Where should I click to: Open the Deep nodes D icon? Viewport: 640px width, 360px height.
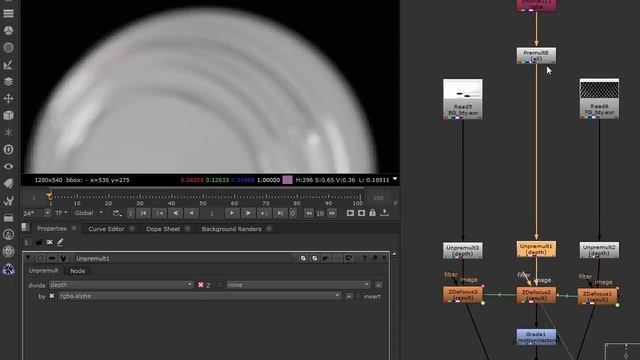8,149
